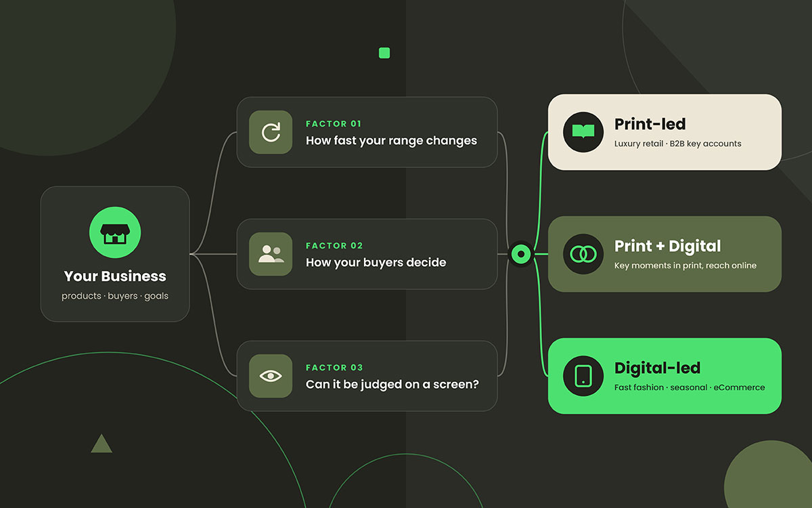Click the refresh arrow icon for Factor 01

pos(271,132)
